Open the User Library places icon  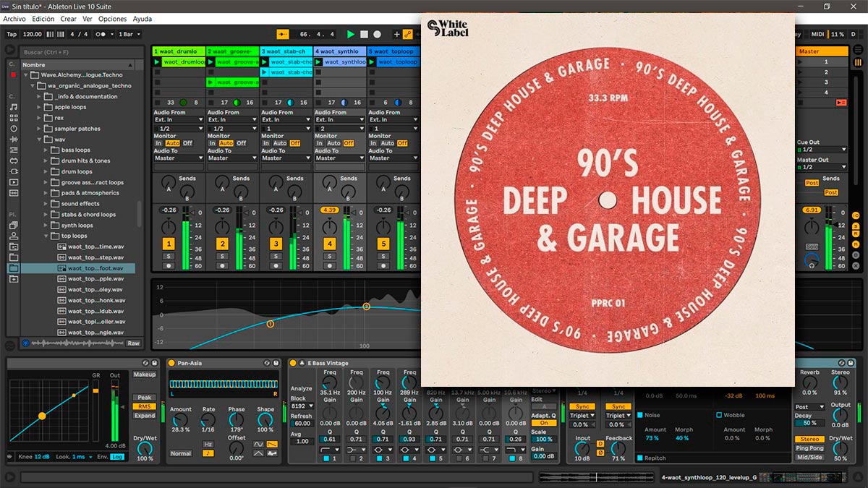pyautogui.click(x=13, y=236)
